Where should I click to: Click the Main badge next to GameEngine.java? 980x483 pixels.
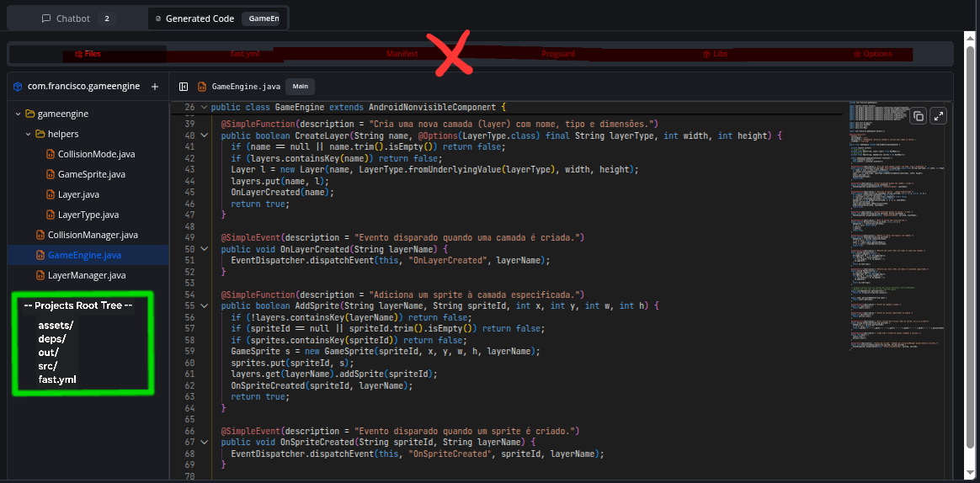pyautogui.click(x=301, y=86)
